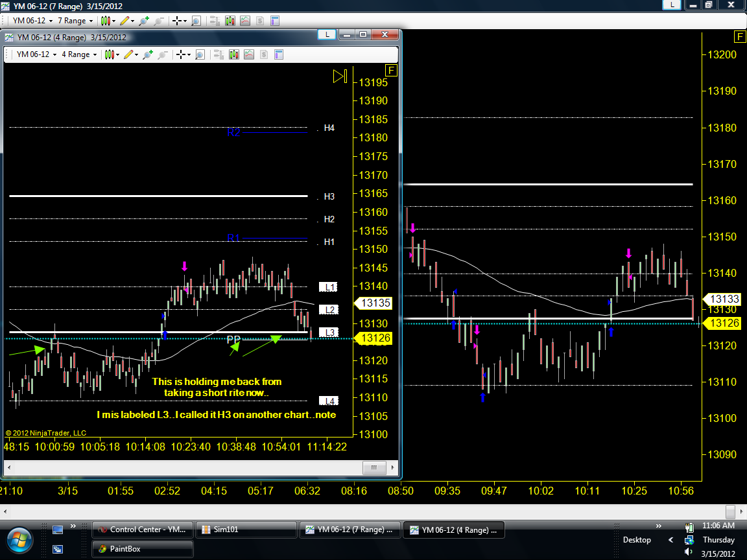747x560 pixels.
Task: Open properties icon in 7 Range toolbar
Action: 275,21
